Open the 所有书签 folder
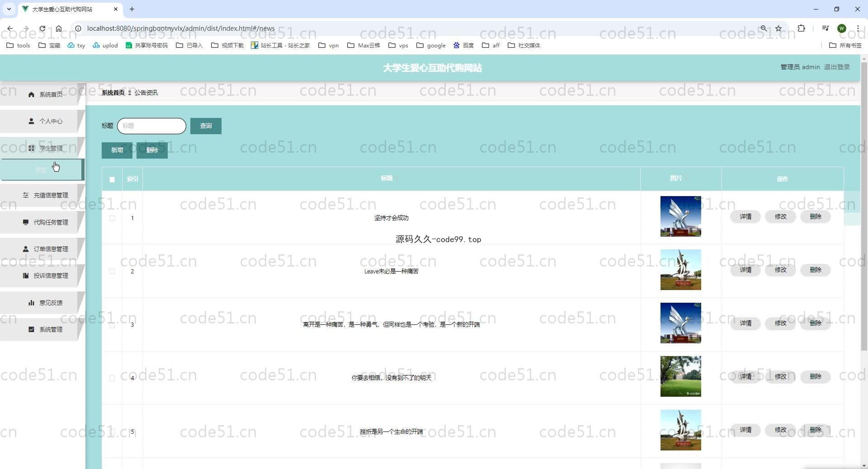Image resolution: width=868 pixels, height=469 pixels. 845,45
